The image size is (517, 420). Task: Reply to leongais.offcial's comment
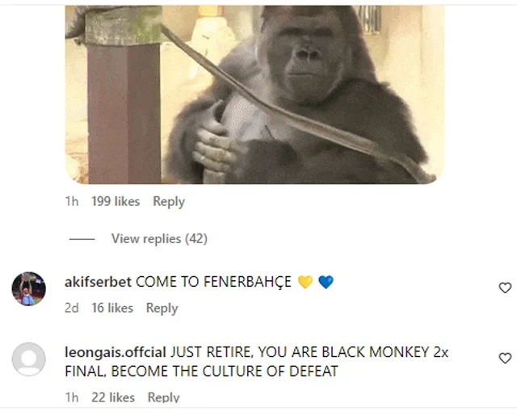pyautogui.click(x=163, y=397)
